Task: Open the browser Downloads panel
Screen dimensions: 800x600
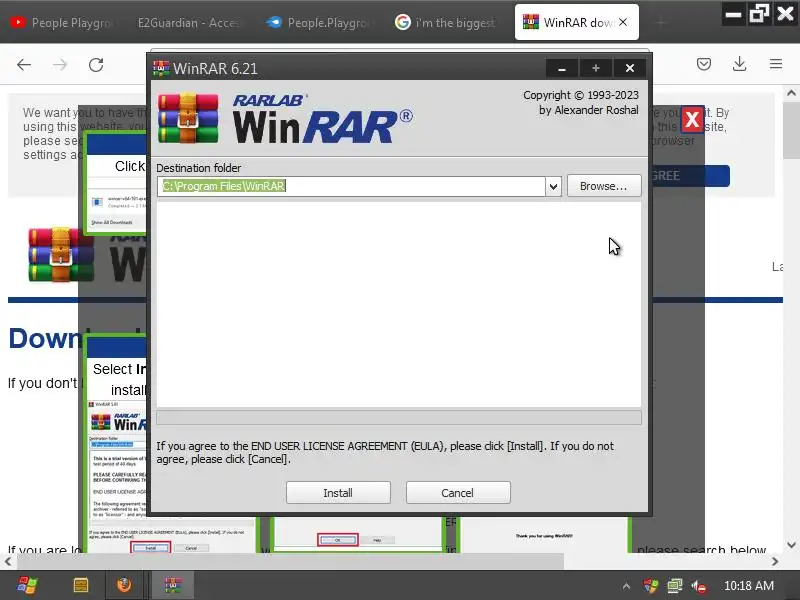Action: point(739,64)
